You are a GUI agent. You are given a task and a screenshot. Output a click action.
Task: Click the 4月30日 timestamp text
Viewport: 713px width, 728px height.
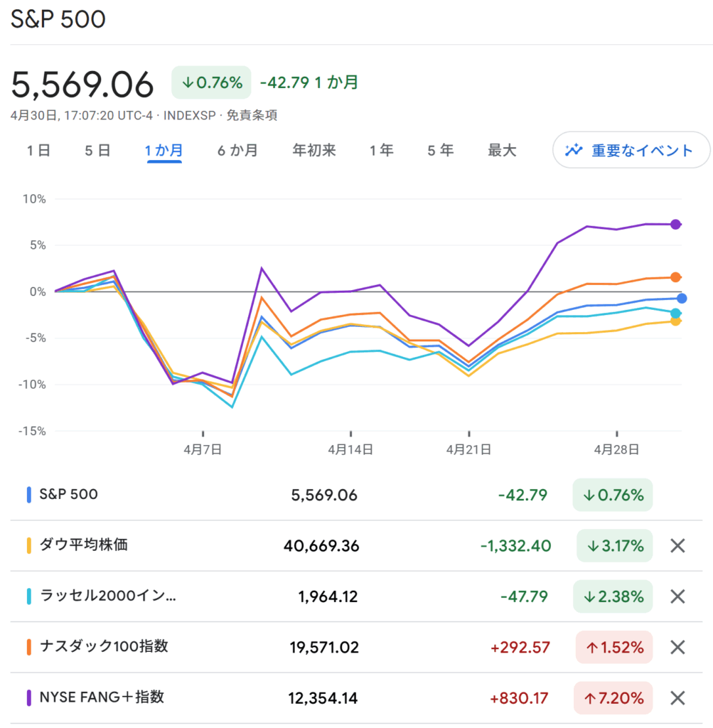click(x=82, y=115)
